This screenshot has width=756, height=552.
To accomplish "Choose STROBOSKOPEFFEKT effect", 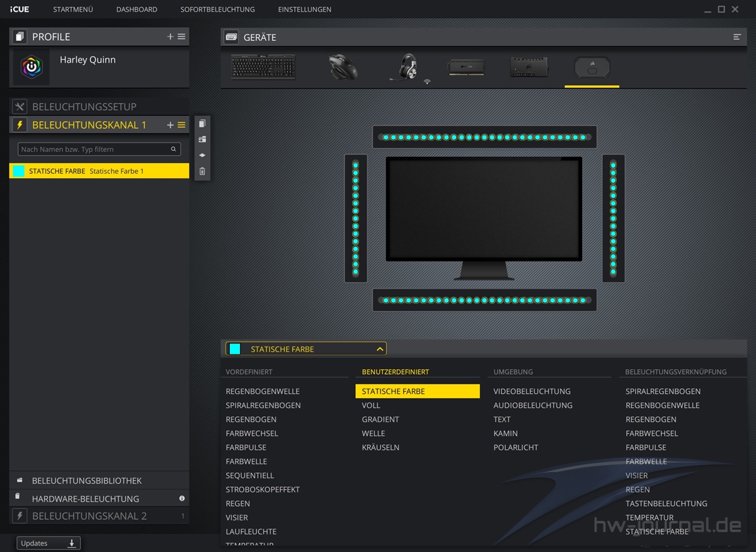I will click(263, 490).
